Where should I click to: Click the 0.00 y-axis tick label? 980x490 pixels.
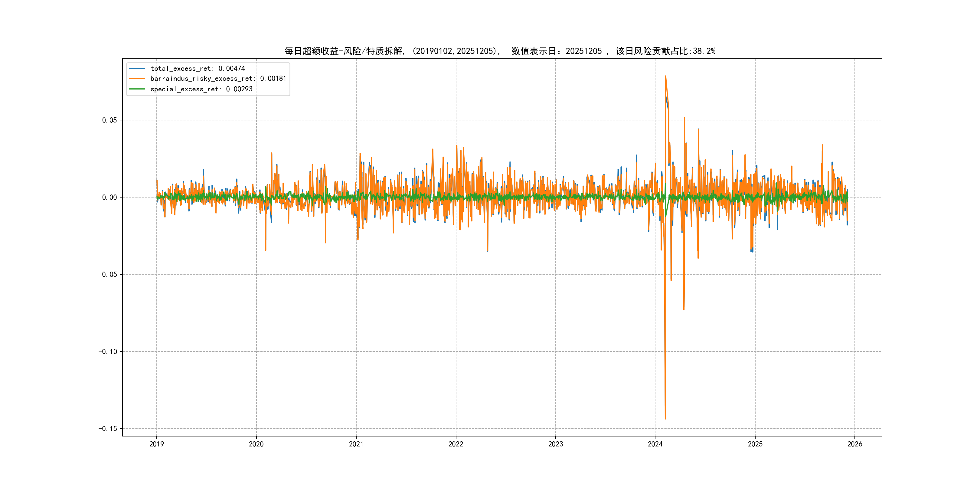click(x=109, y=198)
